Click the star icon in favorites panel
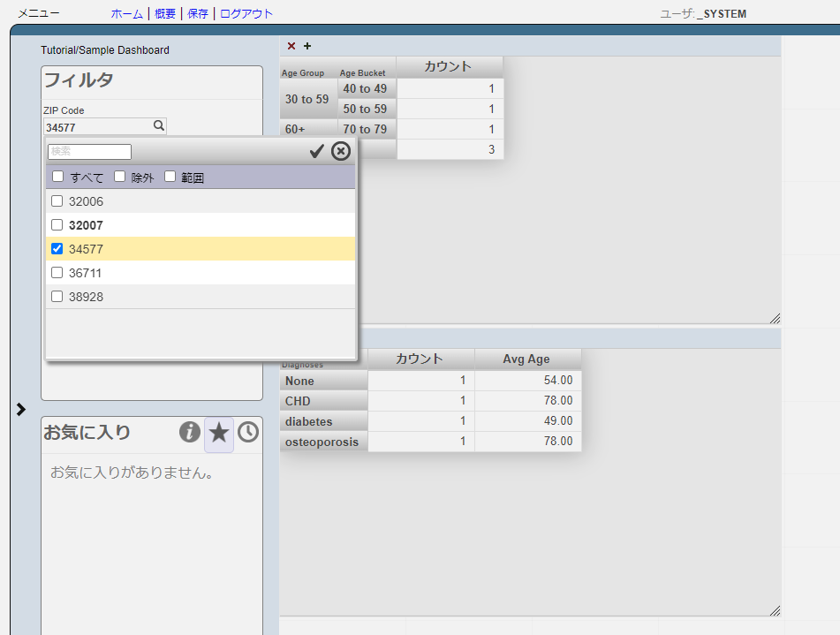Image resolution: width=840 pixels, height=635 pixels. [x=219, y=433]
